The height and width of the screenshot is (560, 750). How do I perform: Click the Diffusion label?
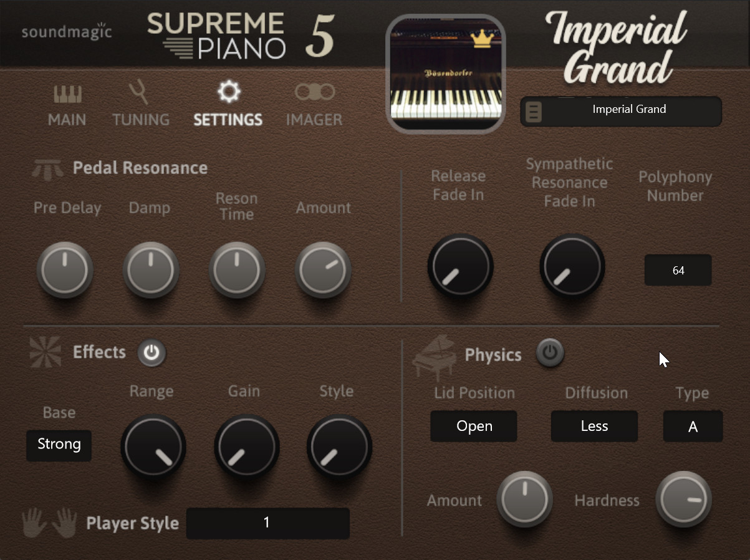pyautogui.click(x=596, y=393)
